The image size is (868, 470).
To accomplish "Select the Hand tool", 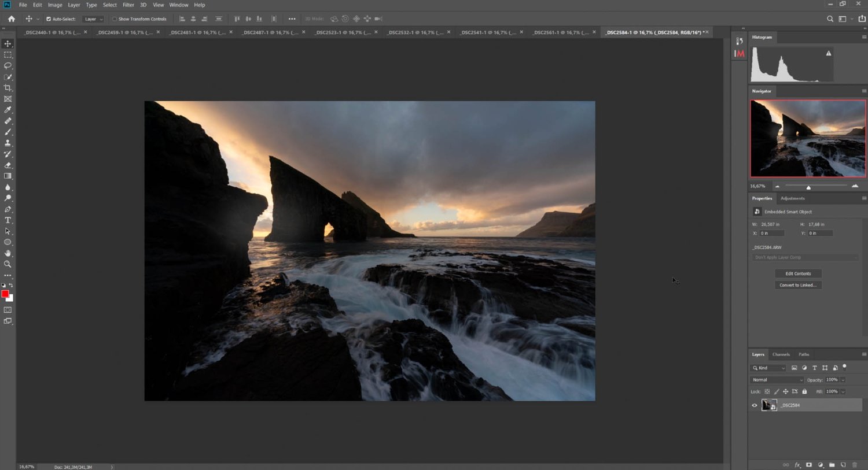I will click(x=8, y=253).
